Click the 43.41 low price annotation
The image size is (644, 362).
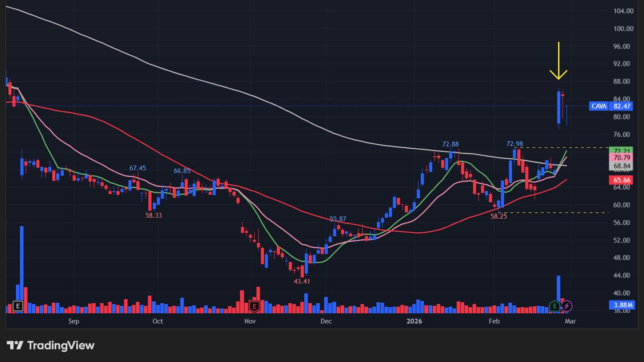pyautogui.click(x=302, y=281)
